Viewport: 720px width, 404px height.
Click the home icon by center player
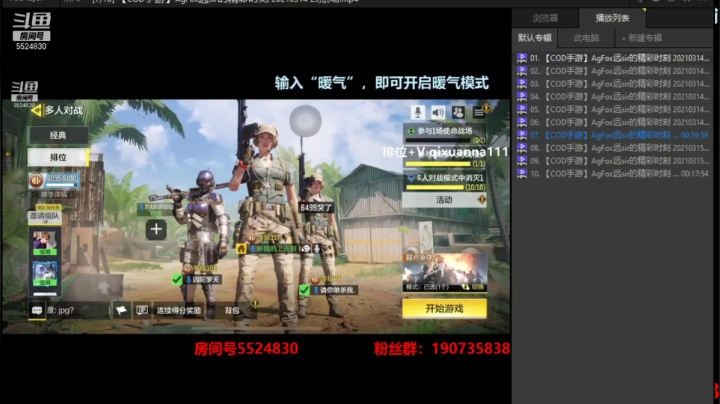[241, 249]
